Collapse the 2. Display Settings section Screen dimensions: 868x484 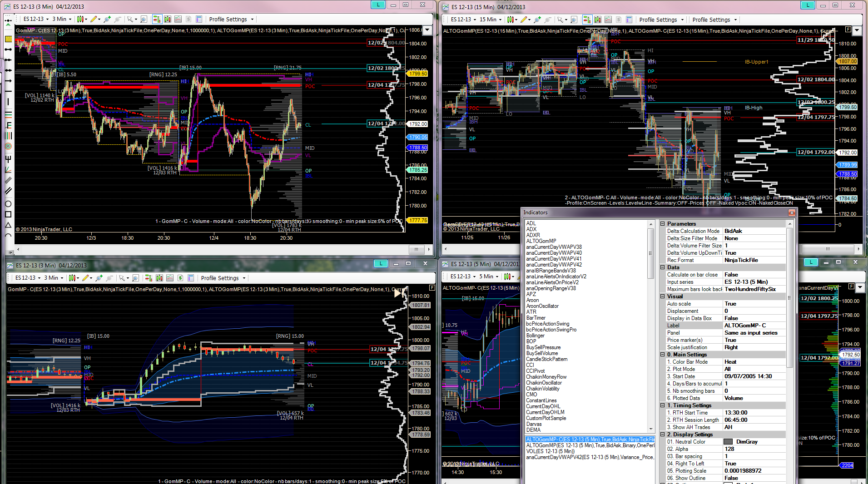[663, 435]
